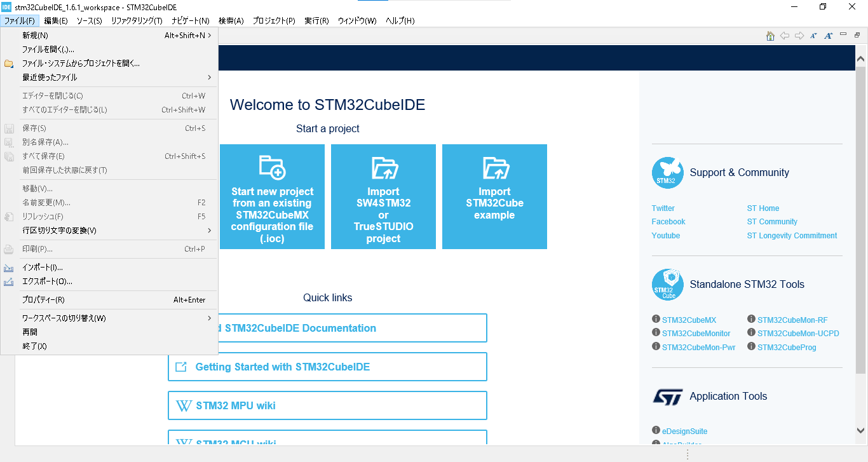Screen dimensions: 868x462
Task: Choose ファイルを開く(.)... from File menu
Action: 109,50
